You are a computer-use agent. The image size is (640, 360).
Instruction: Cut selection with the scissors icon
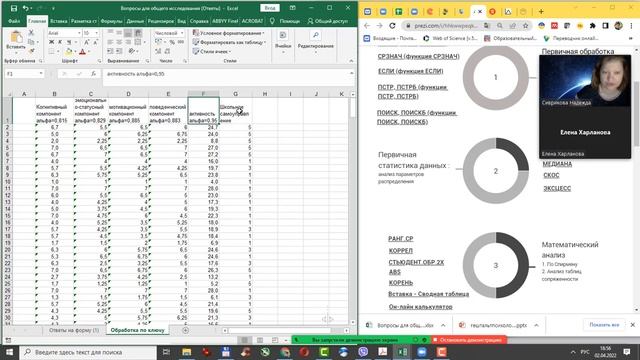[x=31, y=33]
